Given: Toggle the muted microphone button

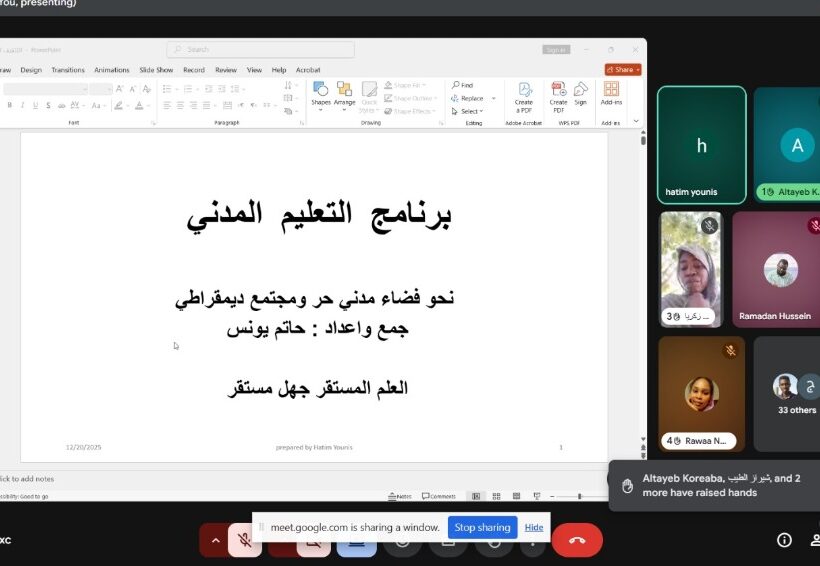Looking at the screenshot, I should point(244,540).
